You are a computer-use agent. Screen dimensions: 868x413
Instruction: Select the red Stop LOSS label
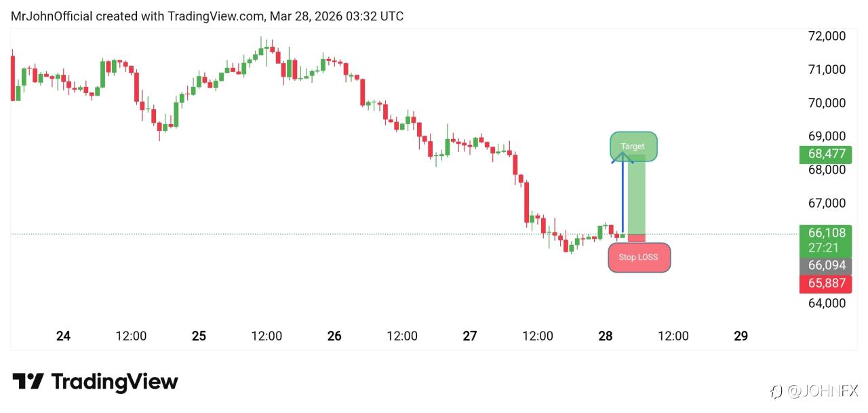[638, 258]
